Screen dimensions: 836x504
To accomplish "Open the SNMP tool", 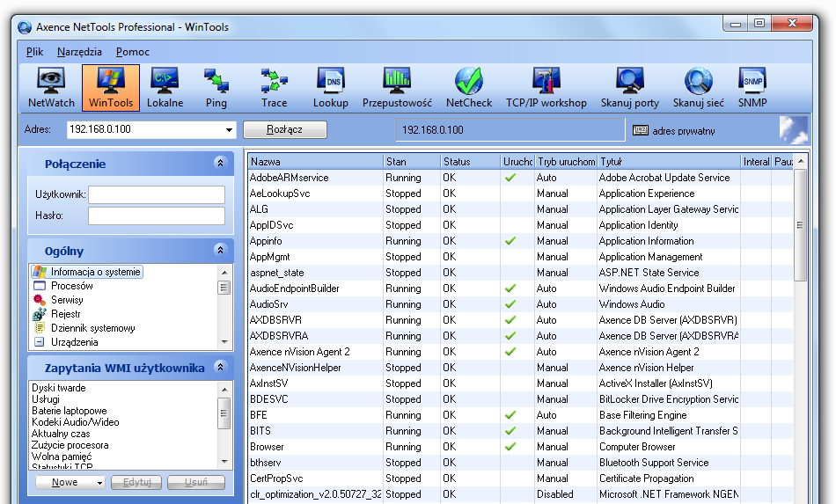I will pos(752,88).
